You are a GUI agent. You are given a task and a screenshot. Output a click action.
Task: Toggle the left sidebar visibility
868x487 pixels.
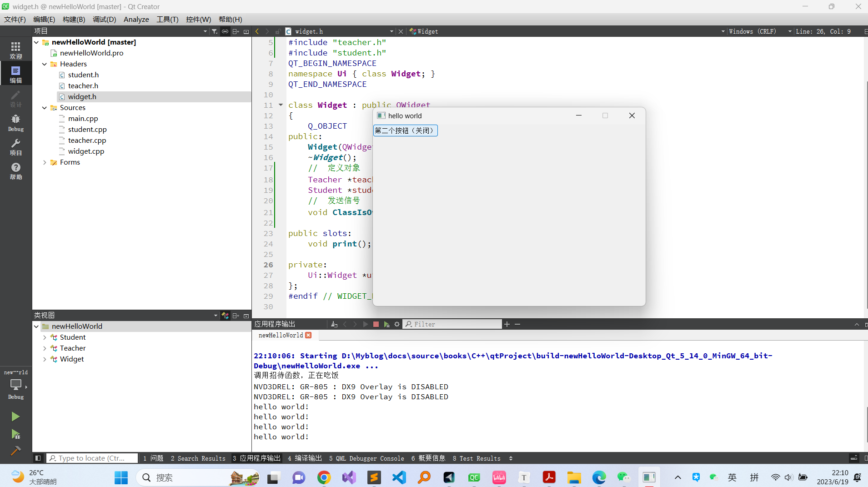coord(38,458)
